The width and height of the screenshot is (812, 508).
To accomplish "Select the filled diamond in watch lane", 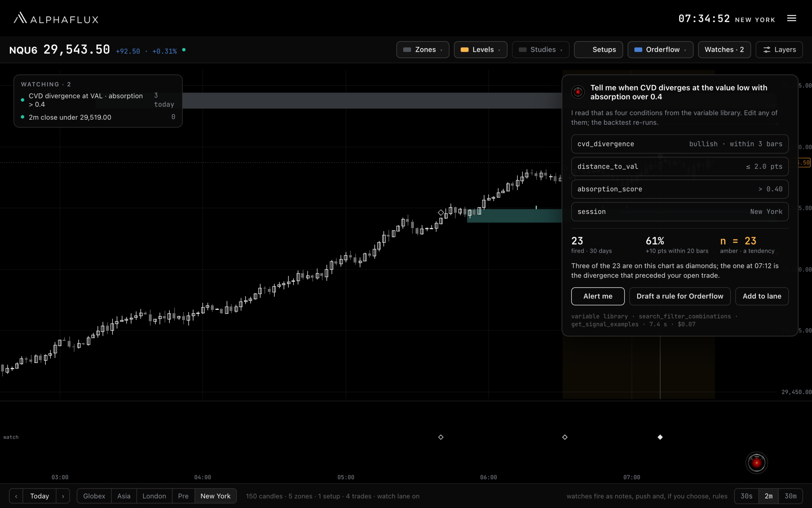I will [x=660, y=437].
